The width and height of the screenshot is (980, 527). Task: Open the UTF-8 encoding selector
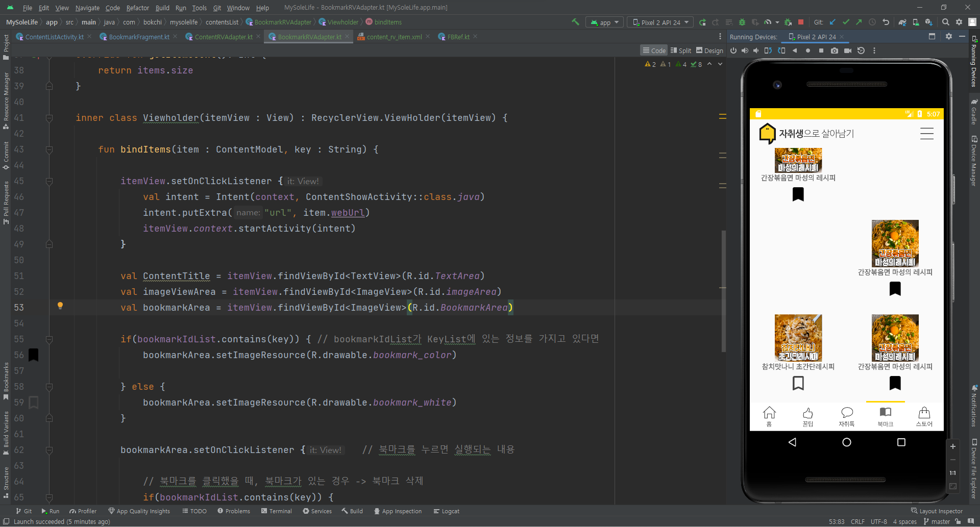click(879, 521)
